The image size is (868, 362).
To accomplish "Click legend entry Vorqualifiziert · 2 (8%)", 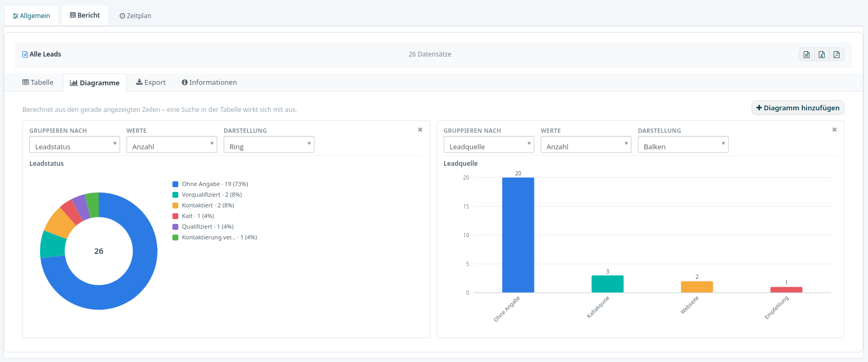I will 212,195.
